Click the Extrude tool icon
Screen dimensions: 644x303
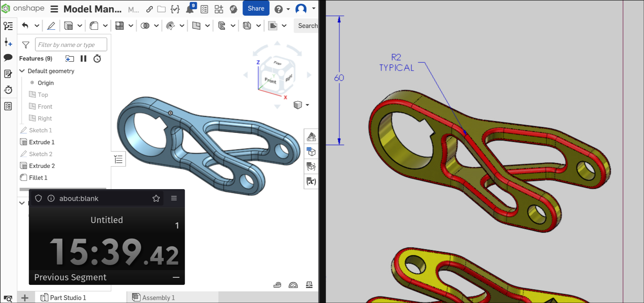click(68, 26)
